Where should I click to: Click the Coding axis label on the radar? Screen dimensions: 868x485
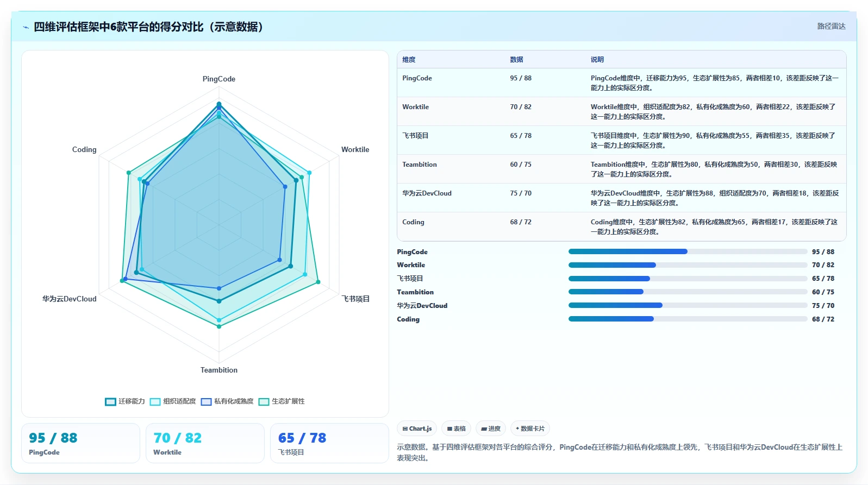(x=84, y=150)
